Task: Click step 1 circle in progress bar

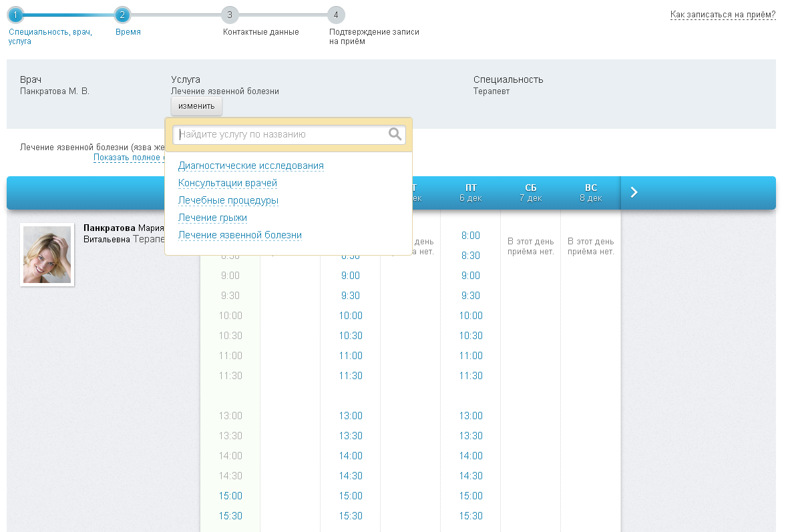Action: (x=16, y=15)
